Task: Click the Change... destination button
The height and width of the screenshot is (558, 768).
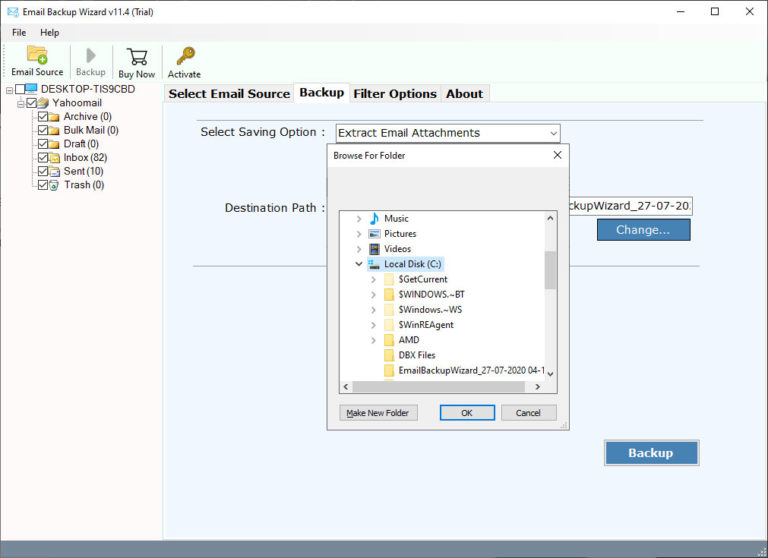Action: click(643, 230)
